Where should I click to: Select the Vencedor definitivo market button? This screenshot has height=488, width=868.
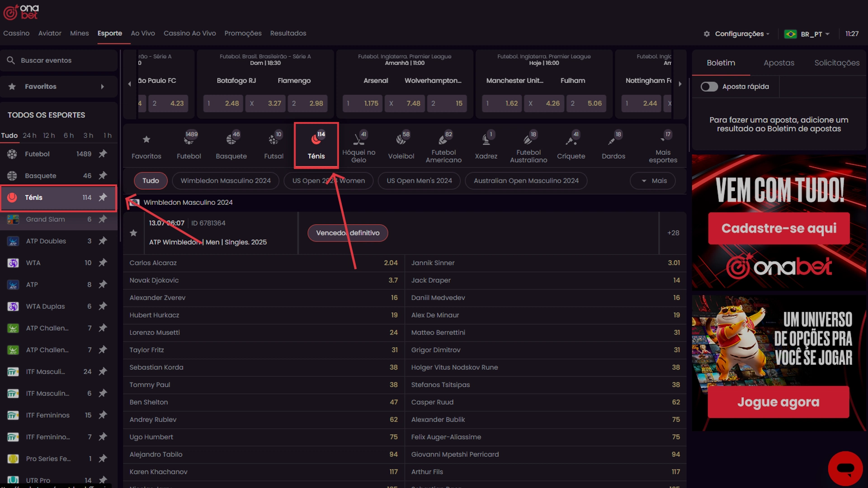coord(348,233)
